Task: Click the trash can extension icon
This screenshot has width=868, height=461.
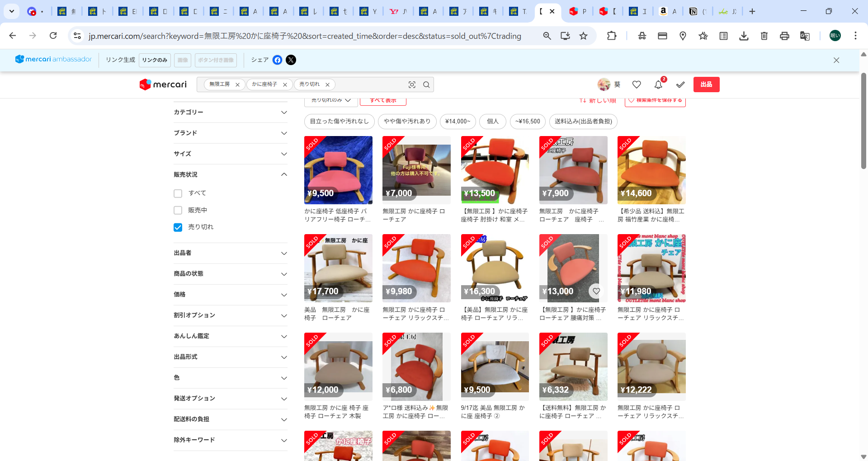Action: pyautogui.click(x=764, y=36)
